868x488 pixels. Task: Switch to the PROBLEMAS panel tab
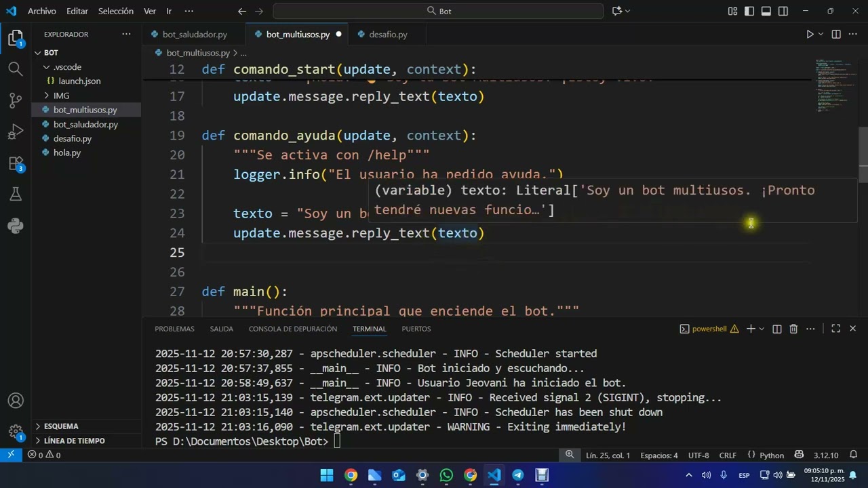click(174, 329)
